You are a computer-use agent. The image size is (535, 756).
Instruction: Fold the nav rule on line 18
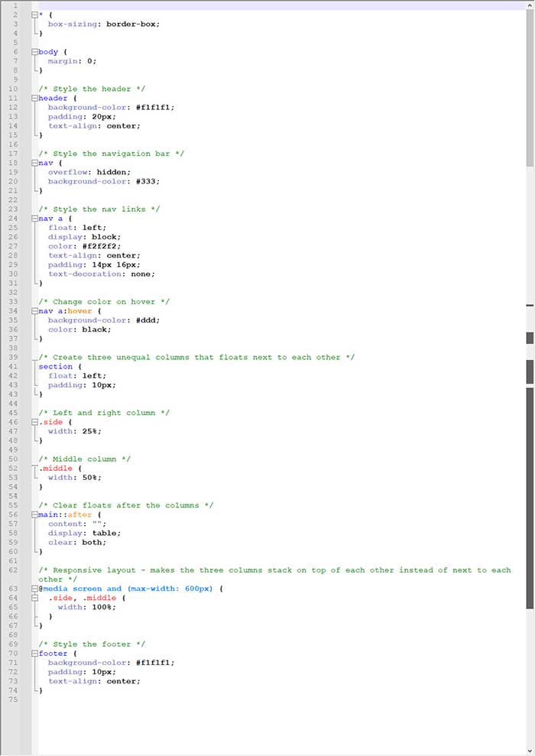click(34, 163)
